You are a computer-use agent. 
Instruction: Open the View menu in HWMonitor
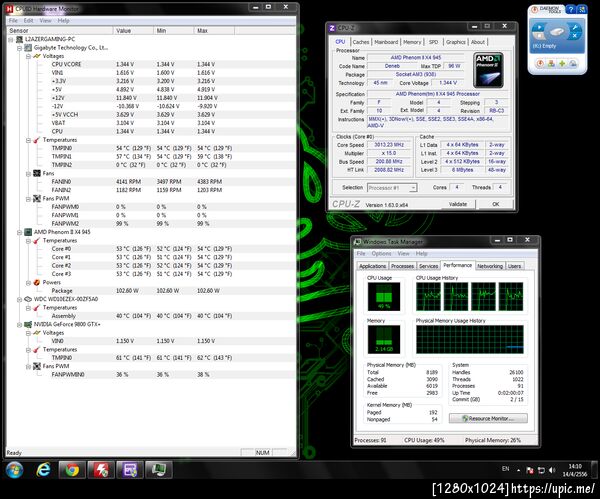(x=45, y=21)
